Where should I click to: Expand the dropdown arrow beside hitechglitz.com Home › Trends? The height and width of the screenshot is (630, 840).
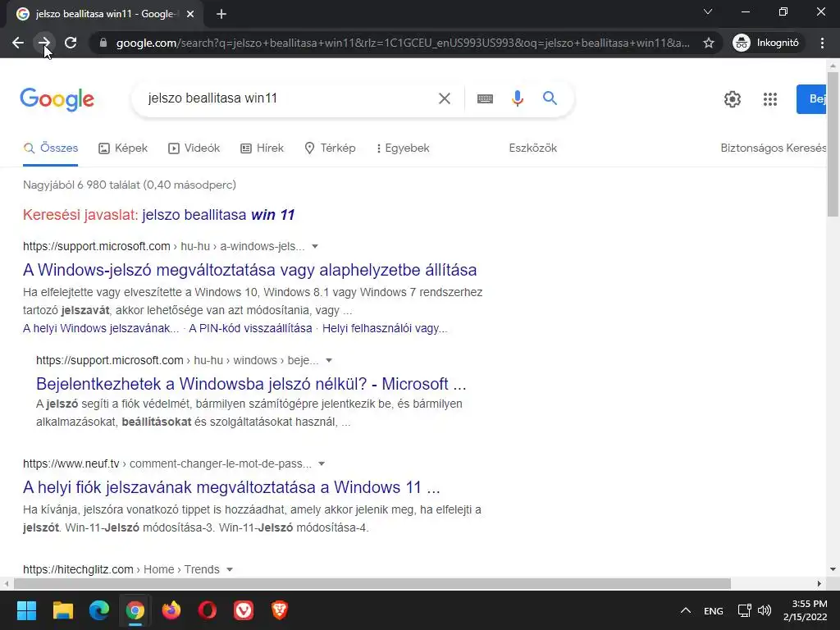[x=230, y=569]
